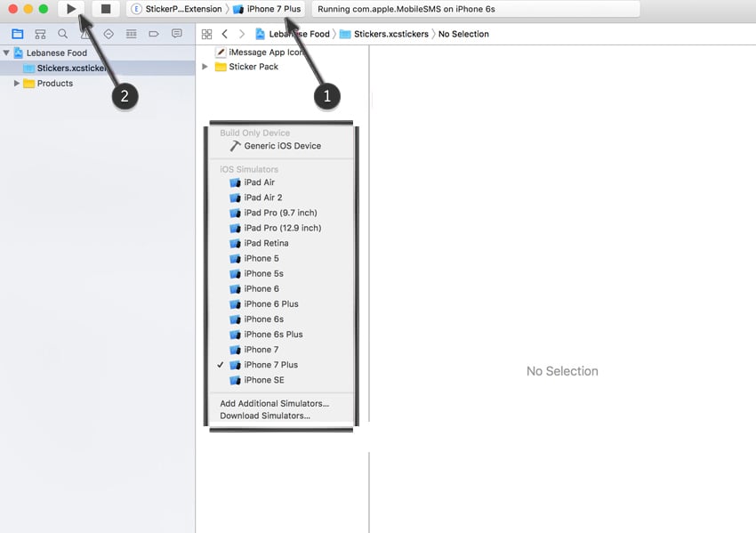Show the Test navigator diamond icon
The height and width of the screenshot is (533, 756).
109,34
